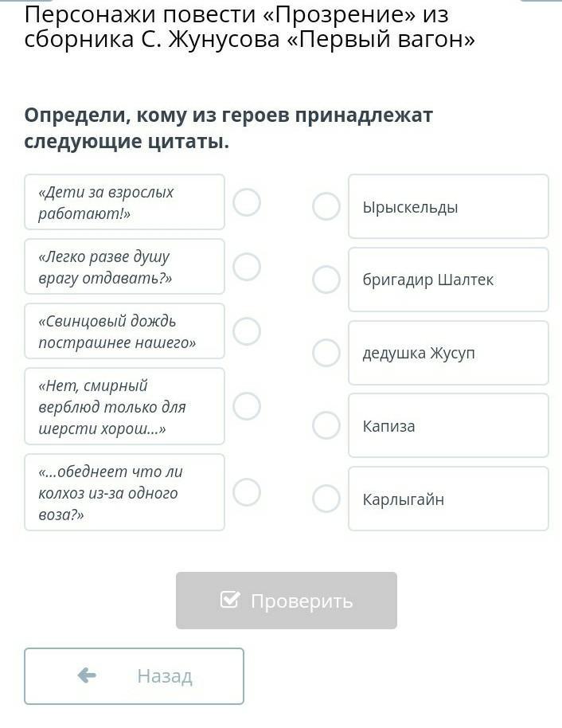Choose the circle beside бригадир Шалтек
Screen dimensions: 562x728
point(326,280)
